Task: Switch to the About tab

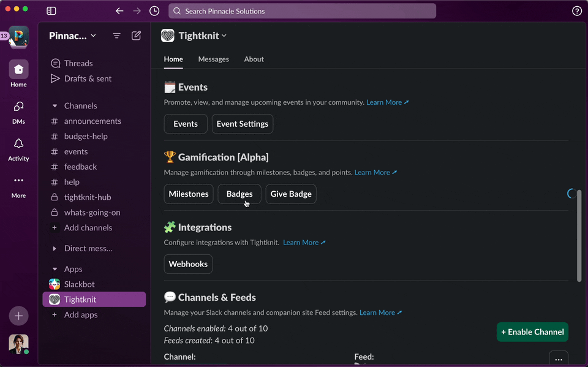Action: point(254,59)
